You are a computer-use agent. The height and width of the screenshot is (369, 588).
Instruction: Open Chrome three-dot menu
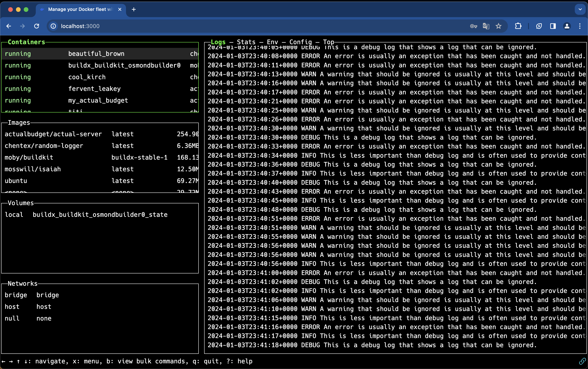[580, 26]
